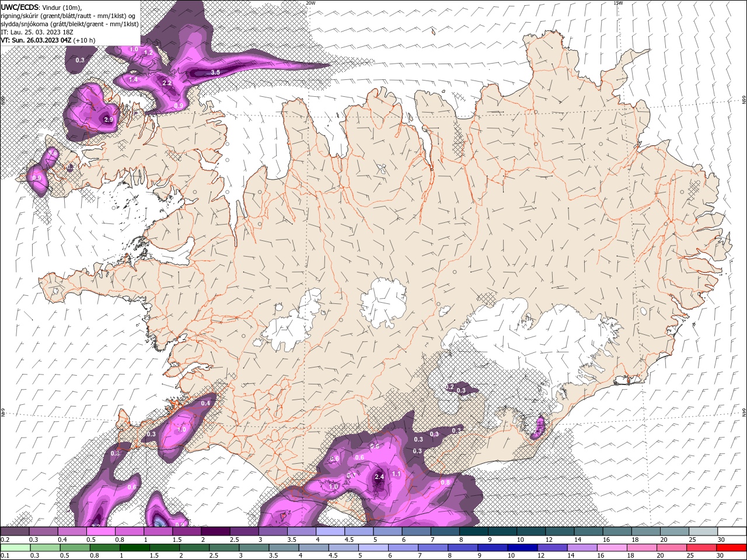Select the dark blue 10–12 swatch in lower legend
Screen dimensions: 747x560
click(x=522, y=548)
